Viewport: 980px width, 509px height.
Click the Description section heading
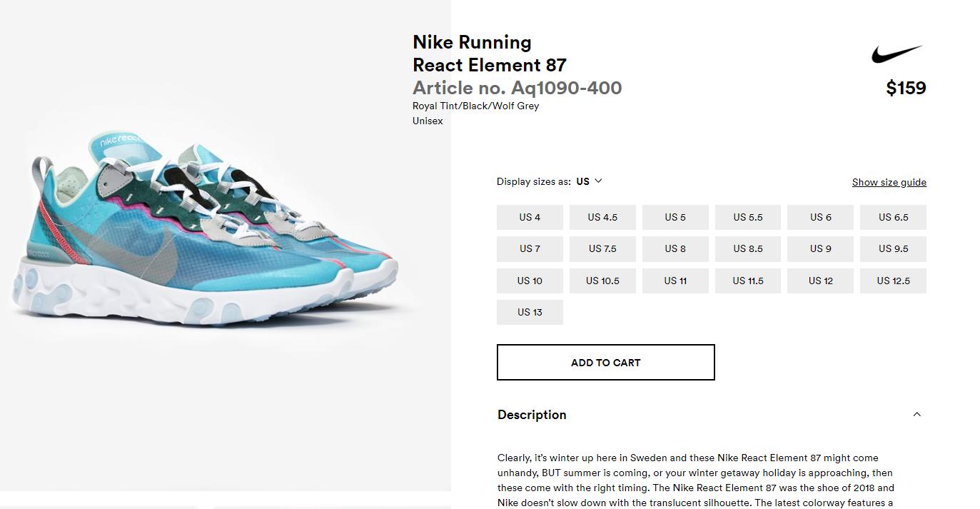532,415
